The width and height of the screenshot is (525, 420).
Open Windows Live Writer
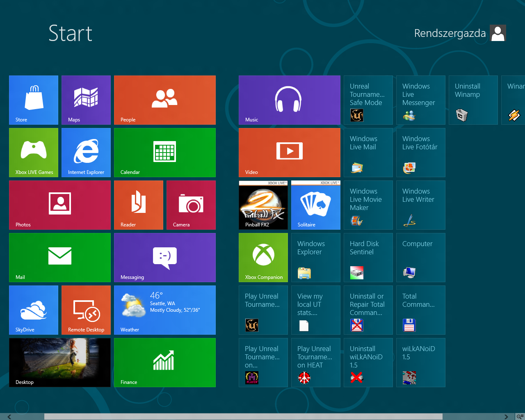pos(420,205)
